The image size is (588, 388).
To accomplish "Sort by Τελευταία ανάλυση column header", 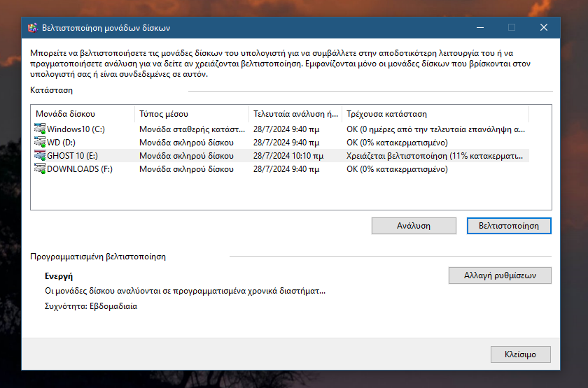I will coord(295,114).
